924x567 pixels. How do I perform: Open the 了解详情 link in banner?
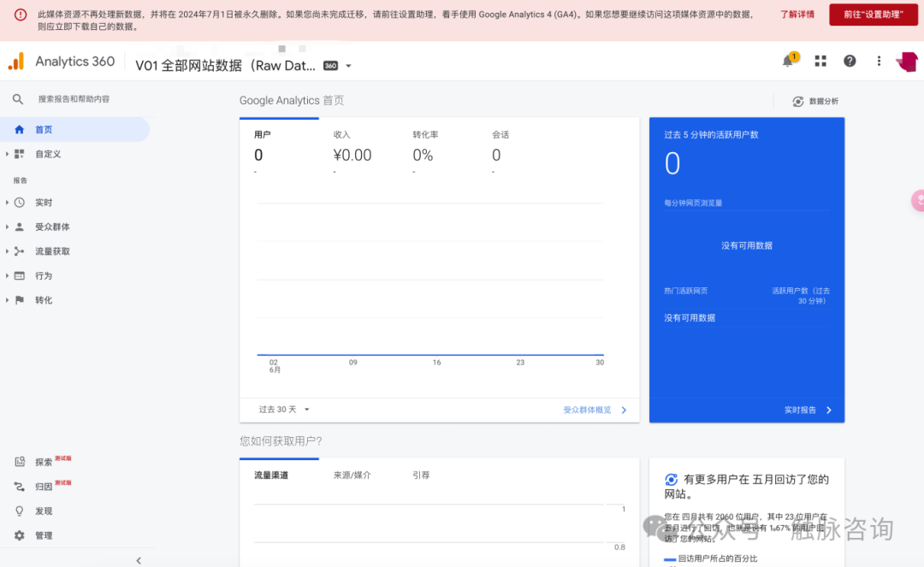pyautogui.click(x=797, y=15)
